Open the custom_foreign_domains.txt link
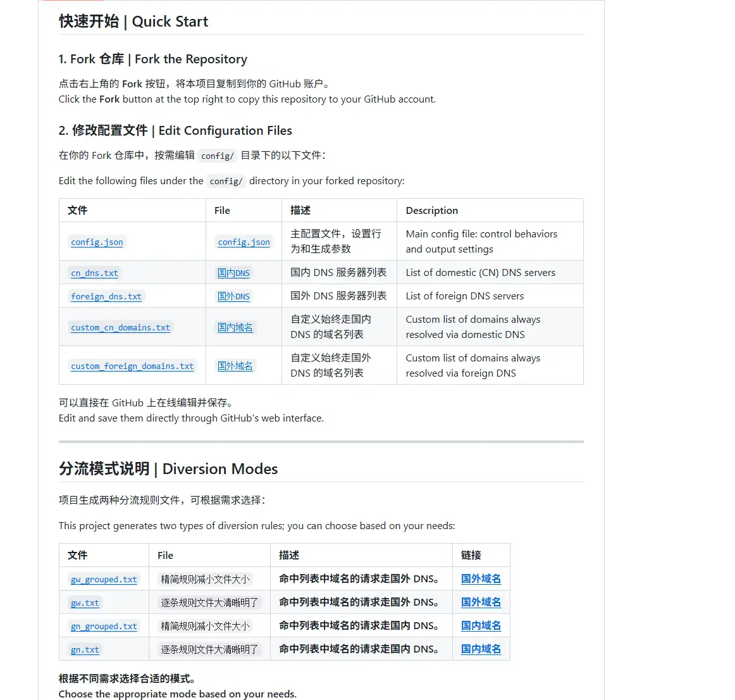Viewport: 735px width, 700px height. (x=132, y=366)
